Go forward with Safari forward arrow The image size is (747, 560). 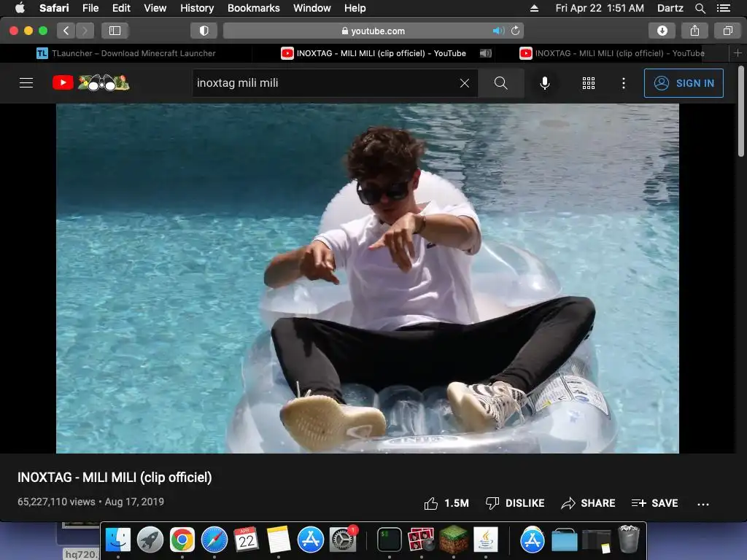point(85,31)
